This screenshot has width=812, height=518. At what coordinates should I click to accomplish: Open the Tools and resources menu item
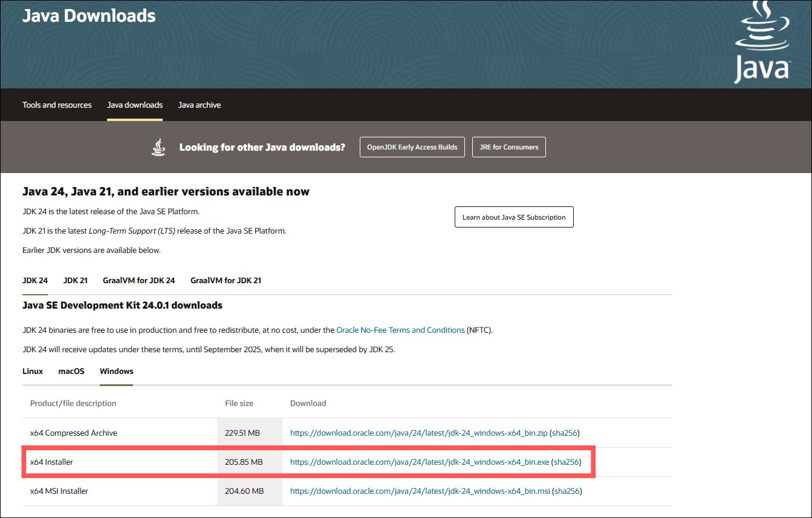tap(57, 105)
